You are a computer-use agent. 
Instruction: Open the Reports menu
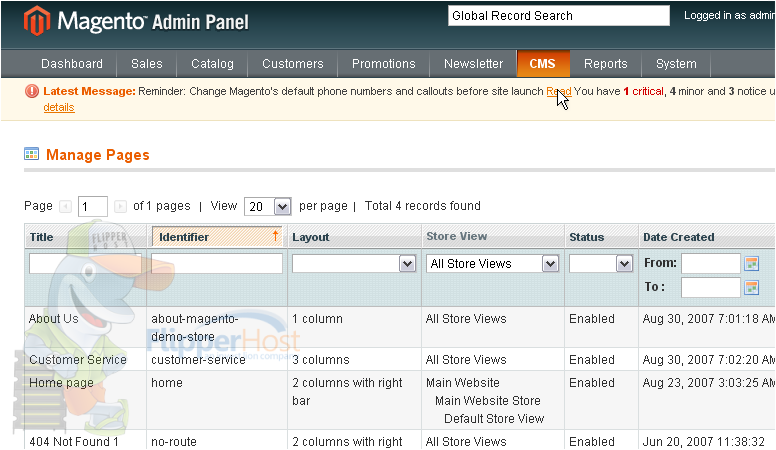605,64
